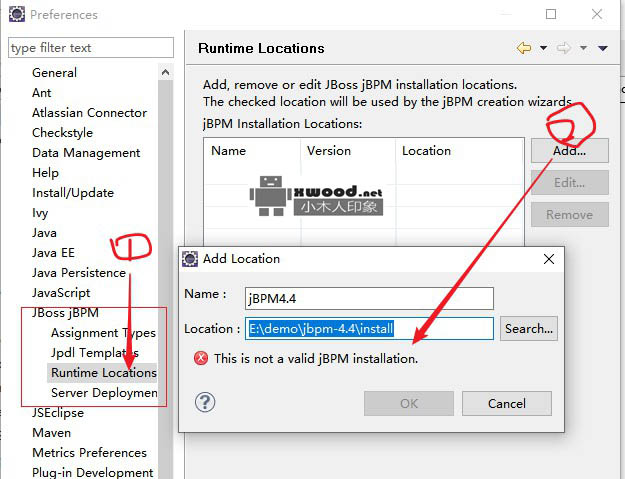Click the Cancel button
The height and width of the screenshot is (479, 625).
507,403
